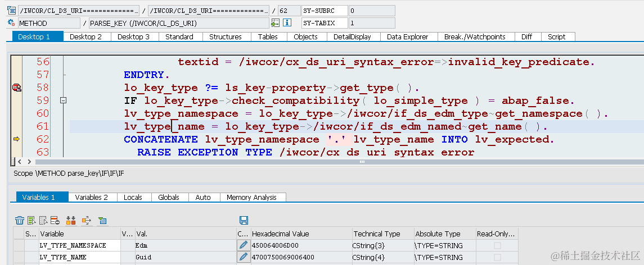Click the navigate-to-source icon after PARSE_KEY
Viewport: 644px width, 265px height.
pos(275,23)
